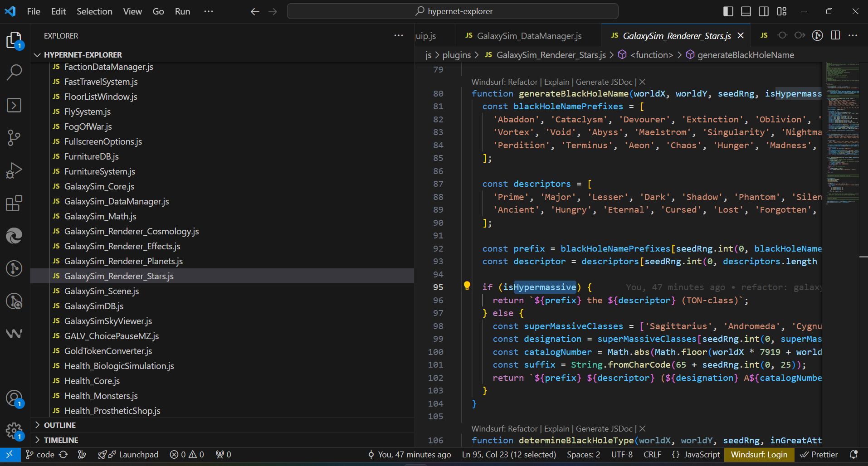Change end of line sequence CRLF
Viewport: 868px width, 466px height.
(652, 455)
